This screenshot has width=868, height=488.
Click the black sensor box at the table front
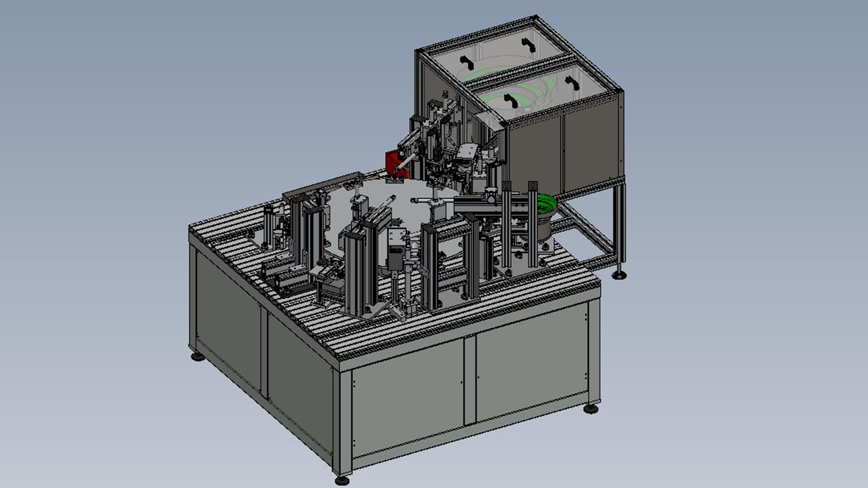tap(395, 259)
